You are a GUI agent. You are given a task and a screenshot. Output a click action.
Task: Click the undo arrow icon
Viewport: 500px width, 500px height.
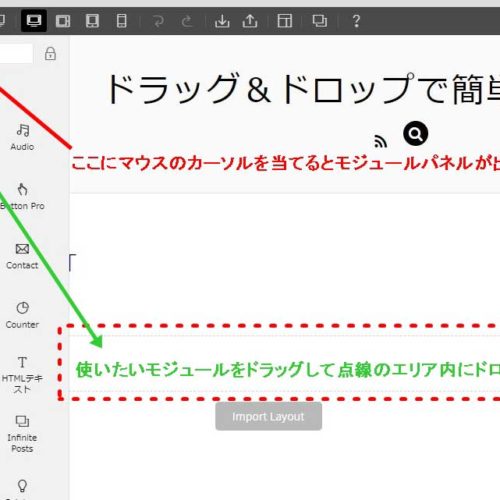point(158,21)
